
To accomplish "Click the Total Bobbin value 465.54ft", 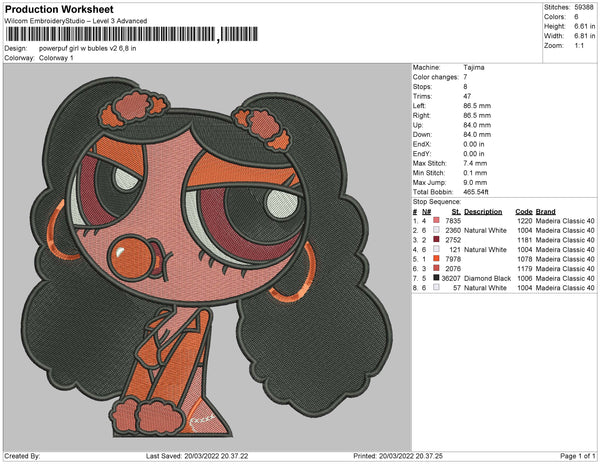I will click(476, 192).
